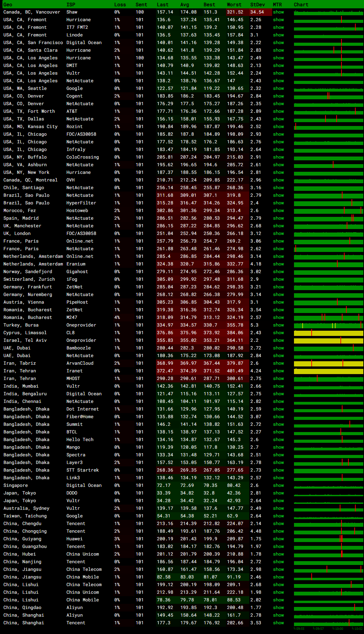This screenshot has width=364, height=634.
Task: Click show link for Cyprus, Limassol CL8
Action: (x=278, y=333)
